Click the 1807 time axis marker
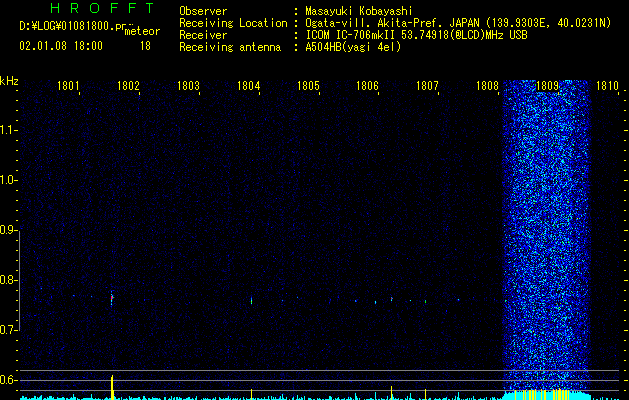This screenshot has height=400, width=629. 427,86
